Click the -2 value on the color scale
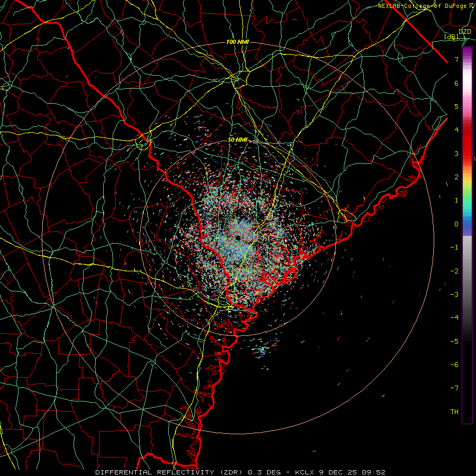This screenshot has height=476, width=476. (x=455, y=271)
